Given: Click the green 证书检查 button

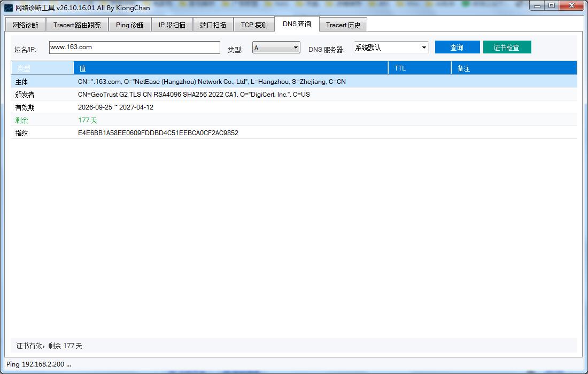Looking at the screenshot, I should point(507,47).
